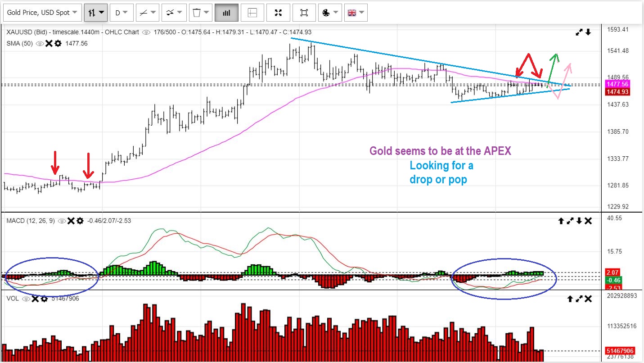Click the green -0.46 MACD value tag

tap(613, 280)
